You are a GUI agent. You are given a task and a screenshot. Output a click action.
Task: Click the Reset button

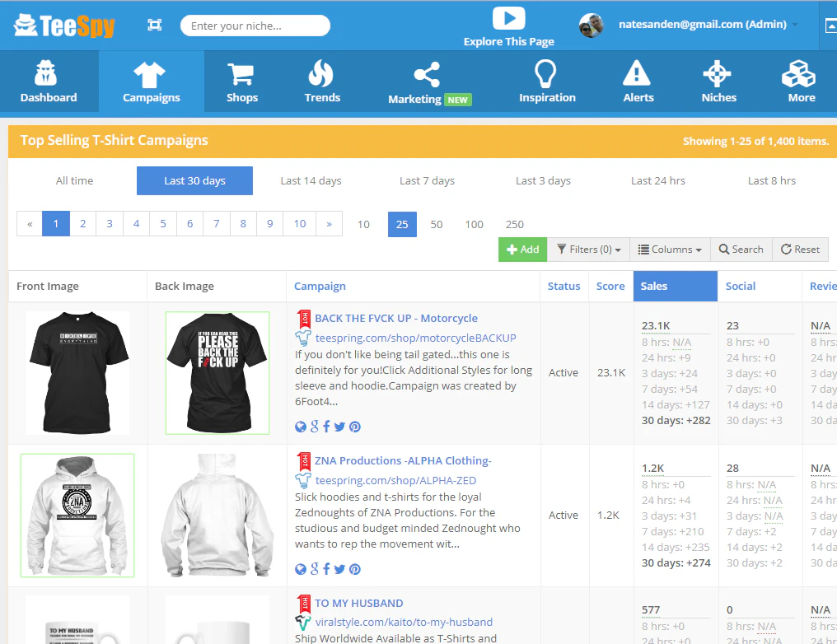(x=800, y=250)
